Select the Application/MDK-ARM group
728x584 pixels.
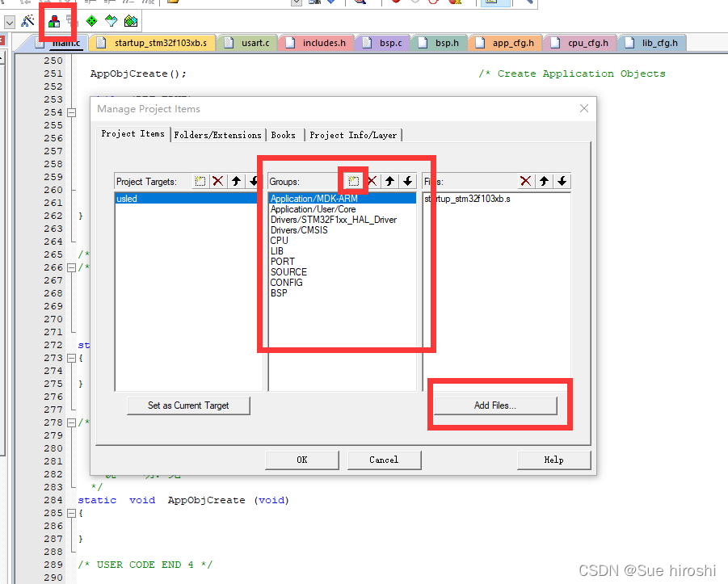343,199
